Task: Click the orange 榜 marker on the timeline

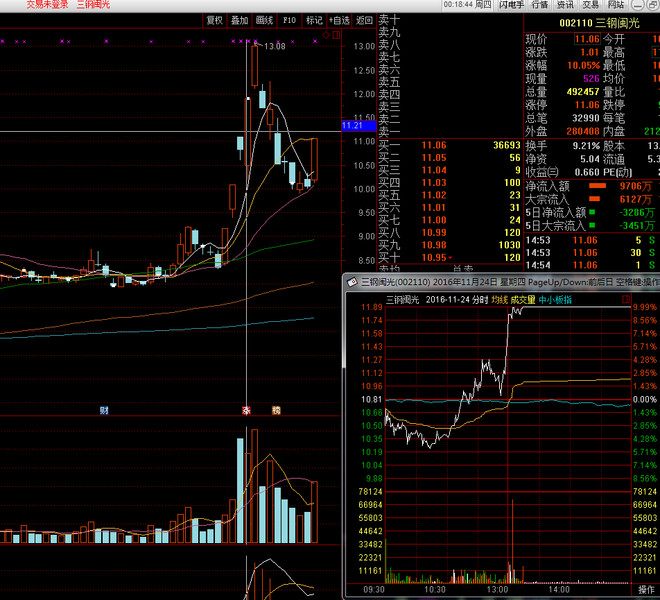Action: (276, 410)
